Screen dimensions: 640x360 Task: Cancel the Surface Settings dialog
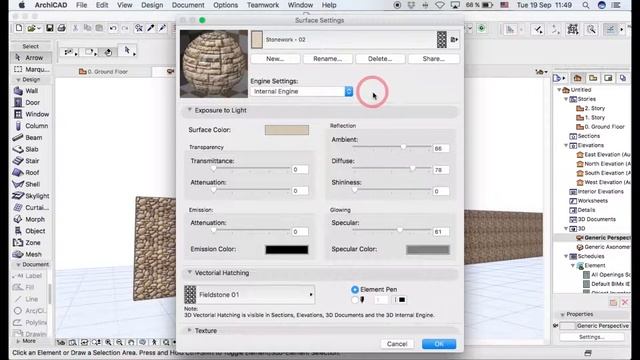point(397,344)
